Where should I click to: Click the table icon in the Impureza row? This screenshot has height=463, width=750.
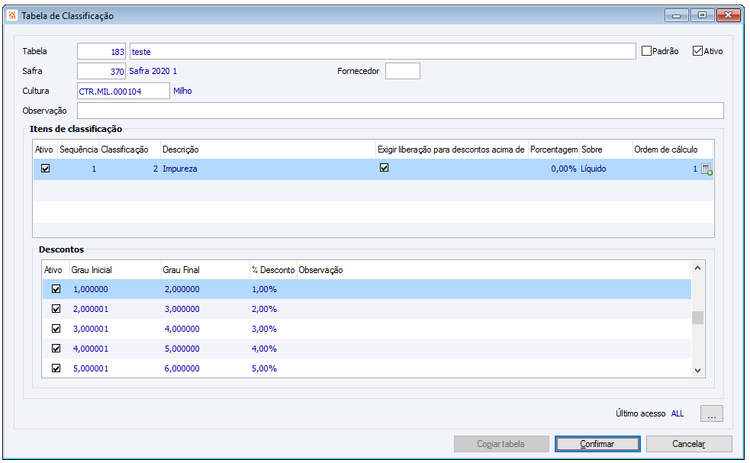point(706,169)
